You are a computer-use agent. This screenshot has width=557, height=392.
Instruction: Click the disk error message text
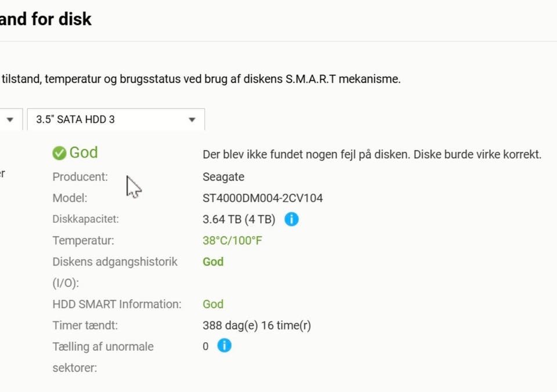(372, 154)
